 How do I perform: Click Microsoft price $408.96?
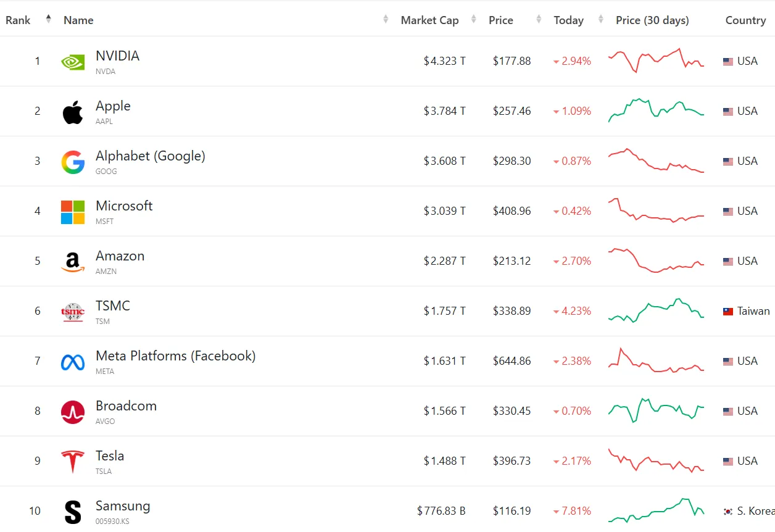512,211
